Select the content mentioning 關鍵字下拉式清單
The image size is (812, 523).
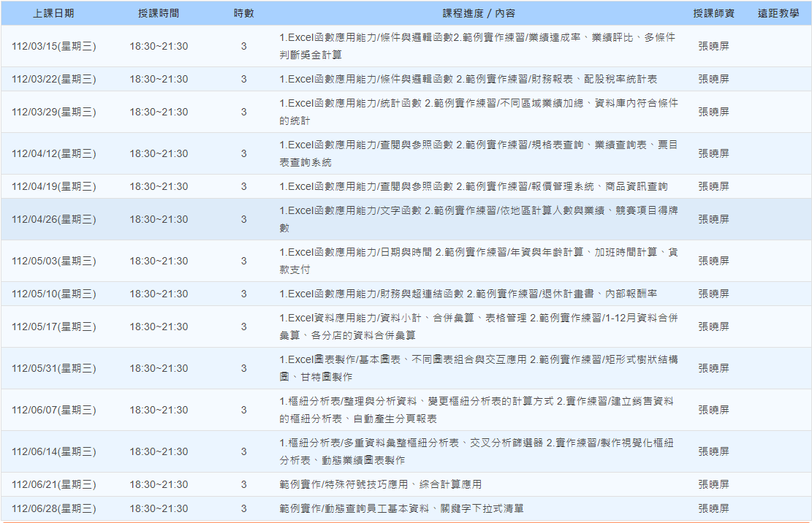tap(401, 508)
